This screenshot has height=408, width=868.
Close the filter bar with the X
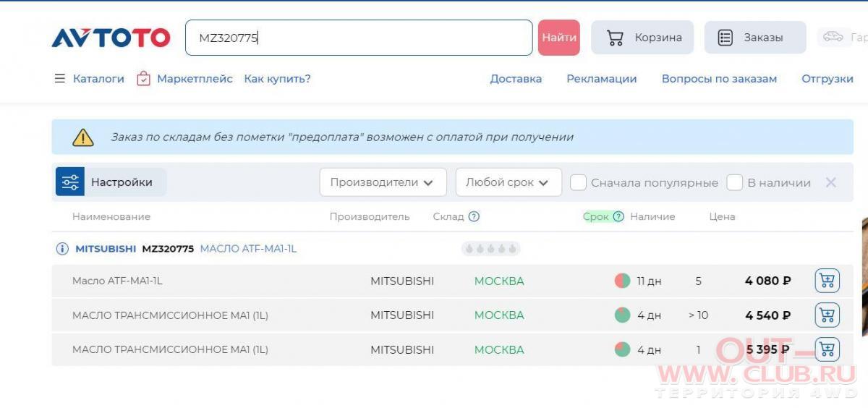[831, 182]
